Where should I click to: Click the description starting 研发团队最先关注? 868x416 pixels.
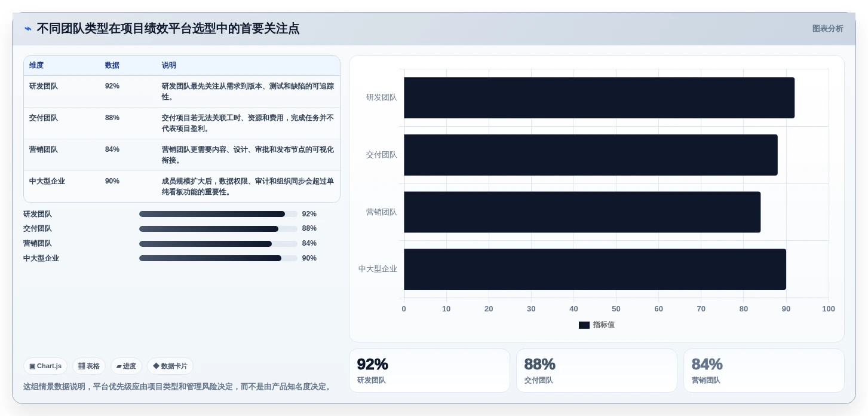click(x=248, y=91)
